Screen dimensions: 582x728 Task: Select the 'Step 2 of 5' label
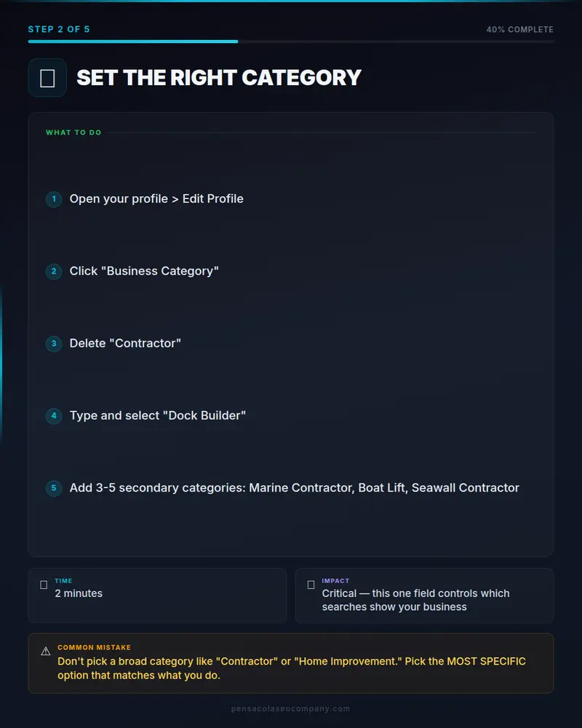pos(59,29)
